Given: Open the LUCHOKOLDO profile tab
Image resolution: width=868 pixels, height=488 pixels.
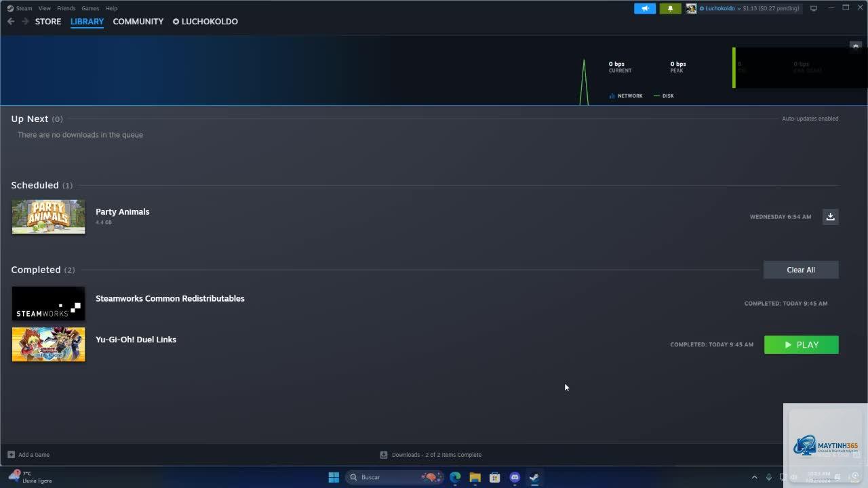Looking at the screenshot, I should click(205, 22).
